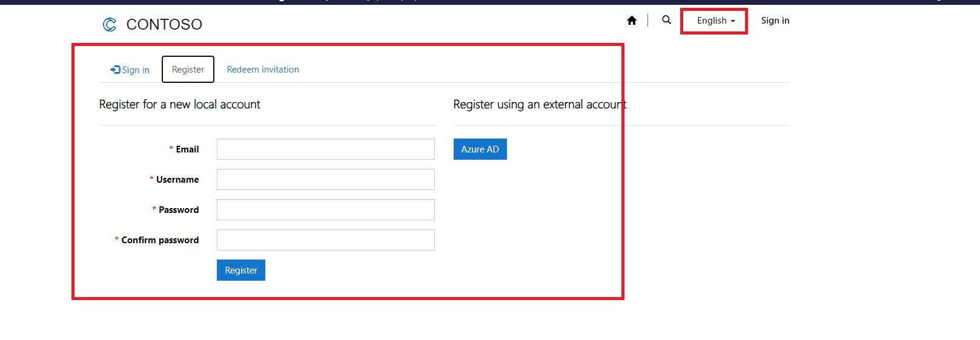Open the Redeem invitation tab
This screenshot has height=340, width=980.
[263, 70]
